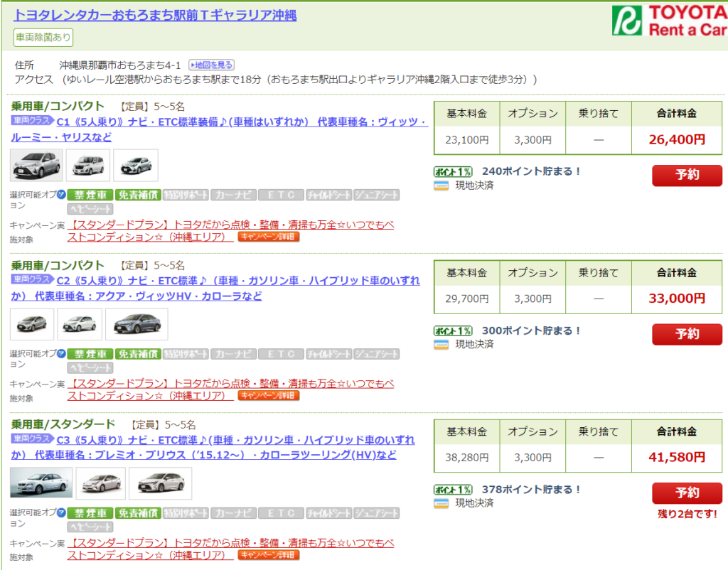Click 現地決済 card icon in C3 plan
728x570 pixels.
(441, 504)
